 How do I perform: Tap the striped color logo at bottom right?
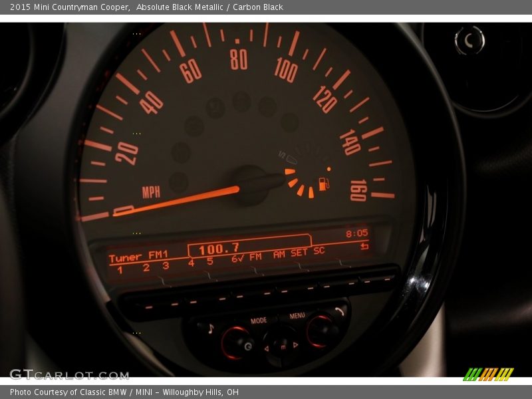[488, 374]
